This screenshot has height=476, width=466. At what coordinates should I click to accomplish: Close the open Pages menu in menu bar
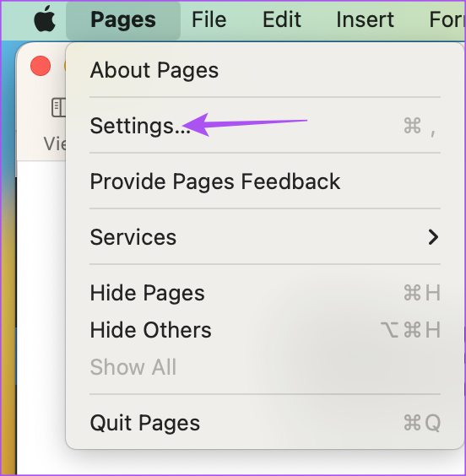click(x=123, y=20)
